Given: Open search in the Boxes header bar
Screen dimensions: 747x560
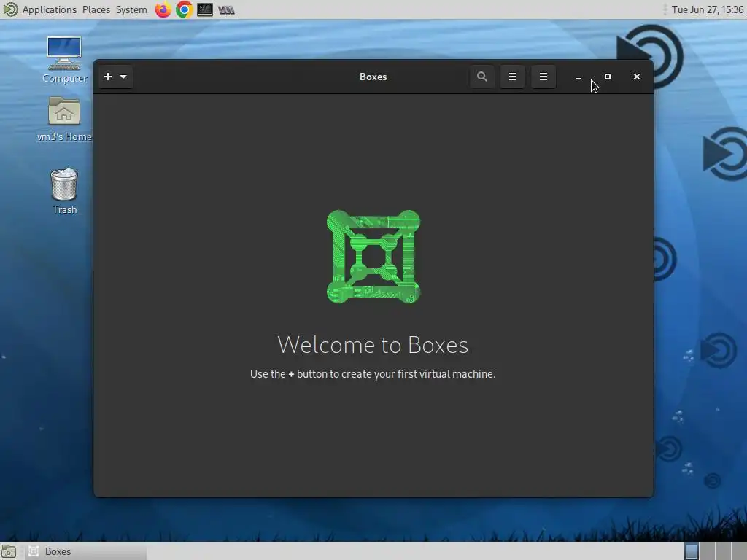Looking at the screenshot, I should [x=481, y=77].
